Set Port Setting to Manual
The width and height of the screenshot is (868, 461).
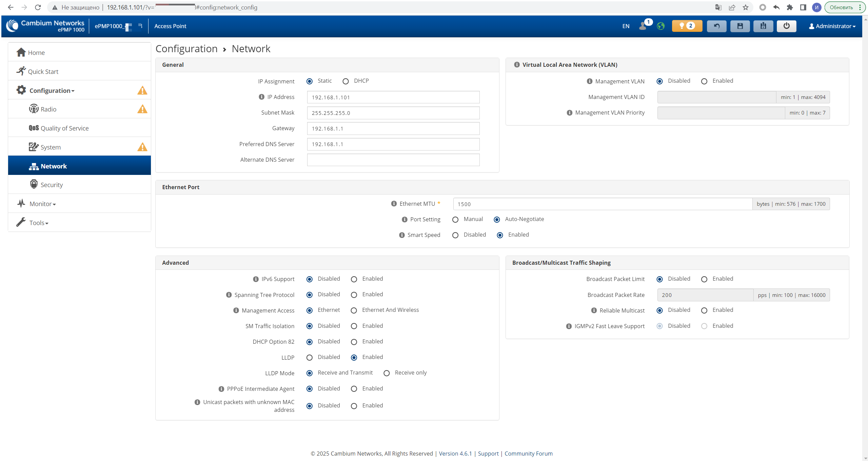455,220
